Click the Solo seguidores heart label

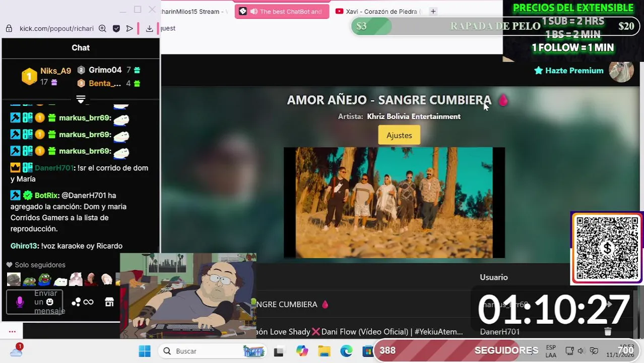[x=36, y=265]
